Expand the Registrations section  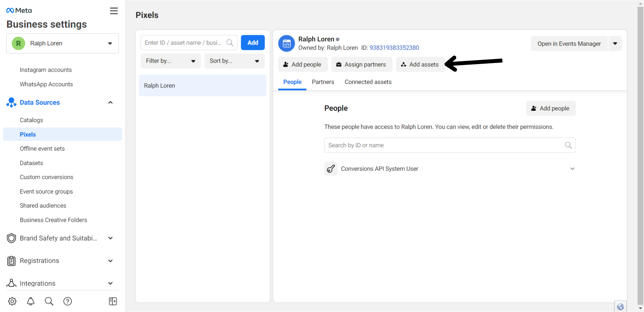[x=110, y=261]
